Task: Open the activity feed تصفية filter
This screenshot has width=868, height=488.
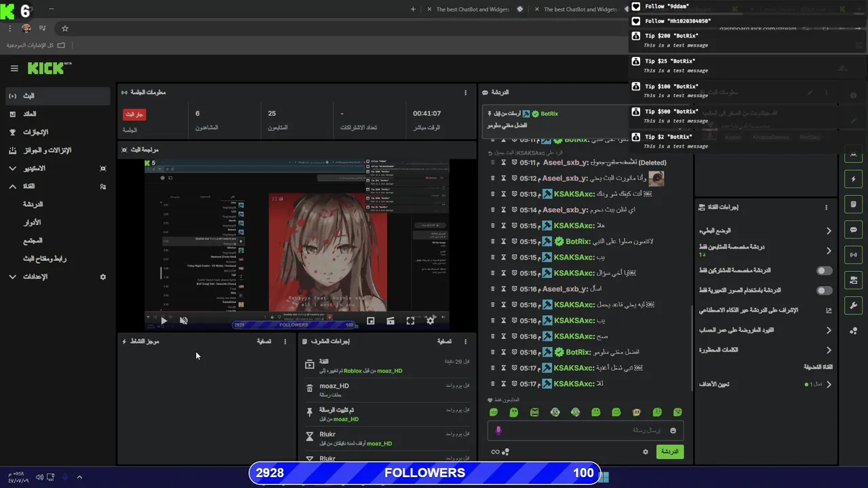Action: click(x=263, y=342)
